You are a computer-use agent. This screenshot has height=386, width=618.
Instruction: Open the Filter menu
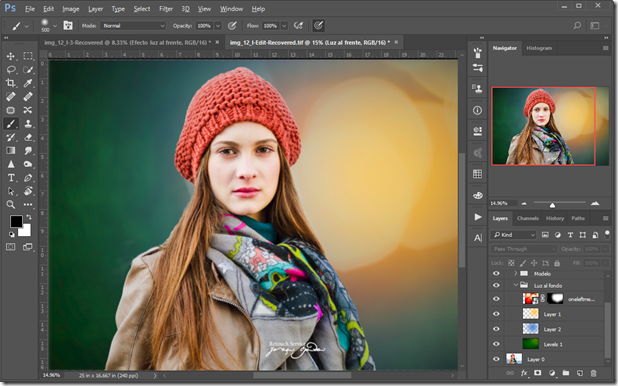pyautogui.click(x=166, y=9)
